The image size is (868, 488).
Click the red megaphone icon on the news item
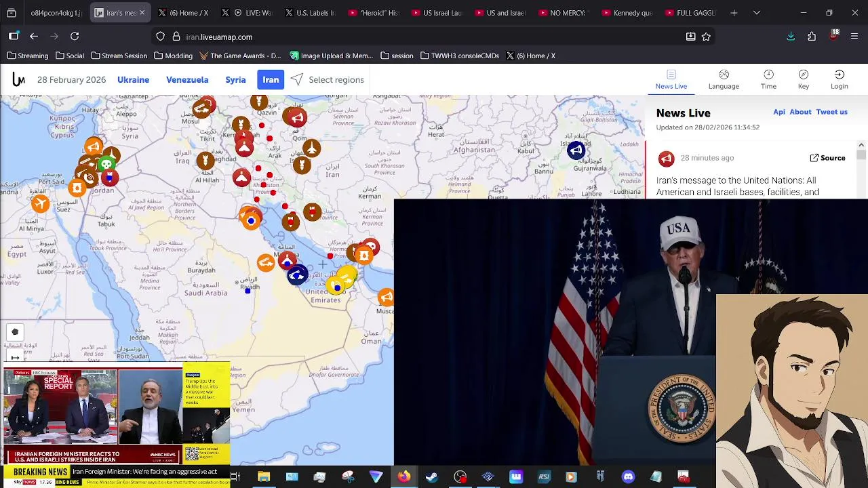pyautogui.click(x=666, y=158)
